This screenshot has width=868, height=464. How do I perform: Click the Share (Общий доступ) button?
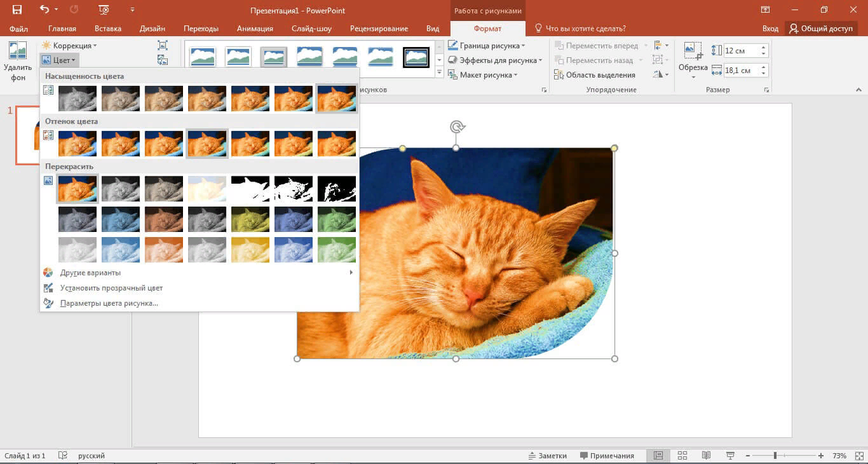tap(822, 28)
